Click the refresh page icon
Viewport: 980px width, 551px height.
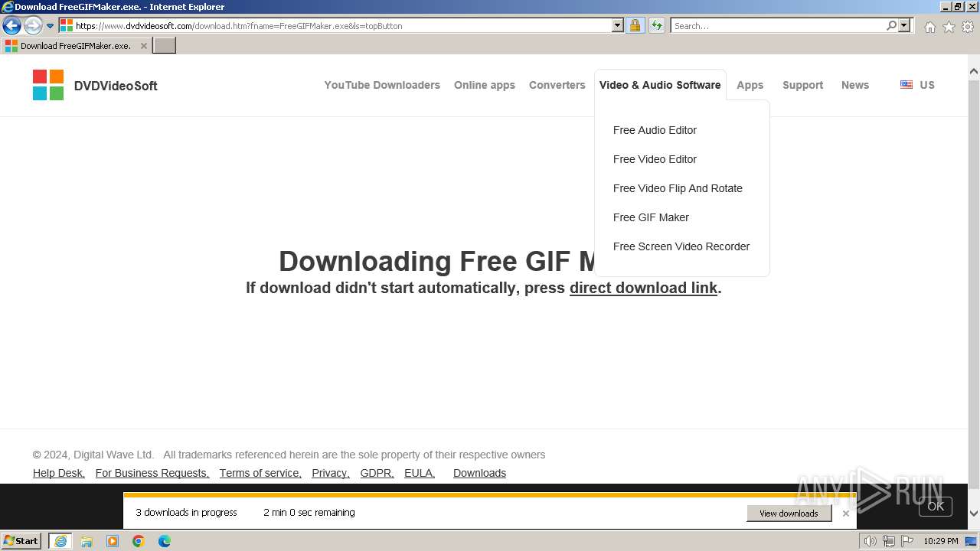click(657, 26)
